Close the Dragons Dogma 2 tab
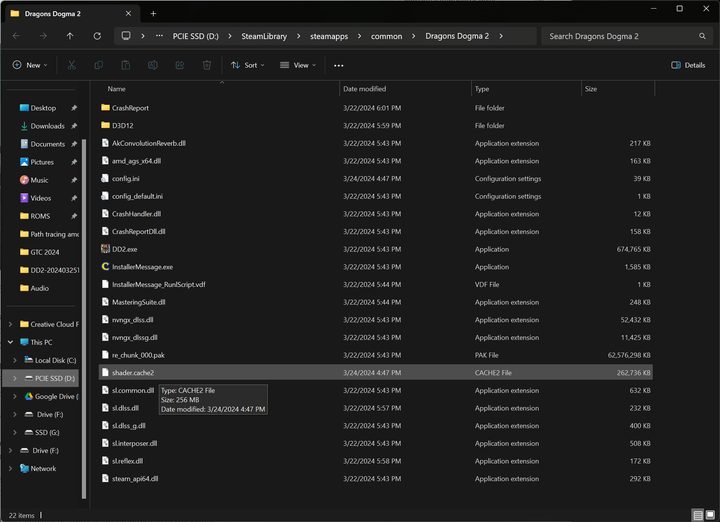Image resolution: width=720 pixels, height=522 pixels. 129,14
